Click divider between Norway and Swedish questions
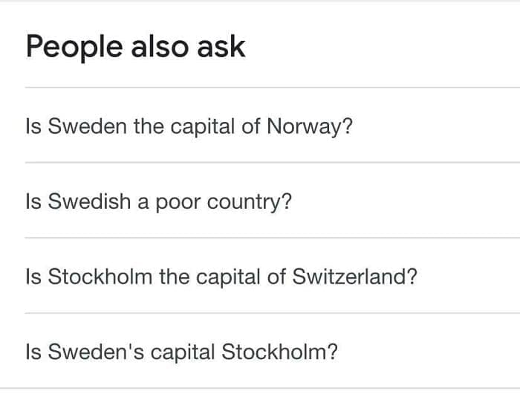The height and width of the screenshot is (420, 520). pos(272,163)
